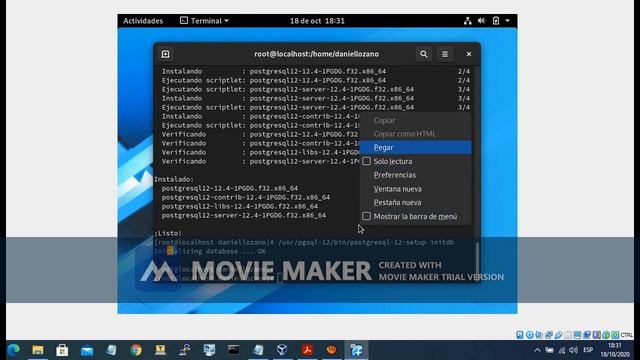The width and height of the screenshot is (640, 360).
Task: Click 'postgresql12-server-12.4-1PGDG.f32.x86_64' under Instalado
Action: (x=244, y=215)
